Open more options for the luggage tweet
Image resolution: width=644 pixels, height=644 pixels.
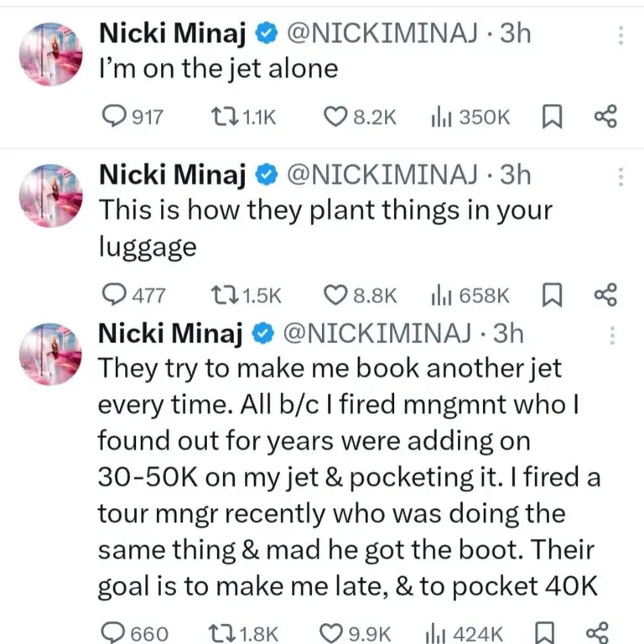[x=621, y=177]
